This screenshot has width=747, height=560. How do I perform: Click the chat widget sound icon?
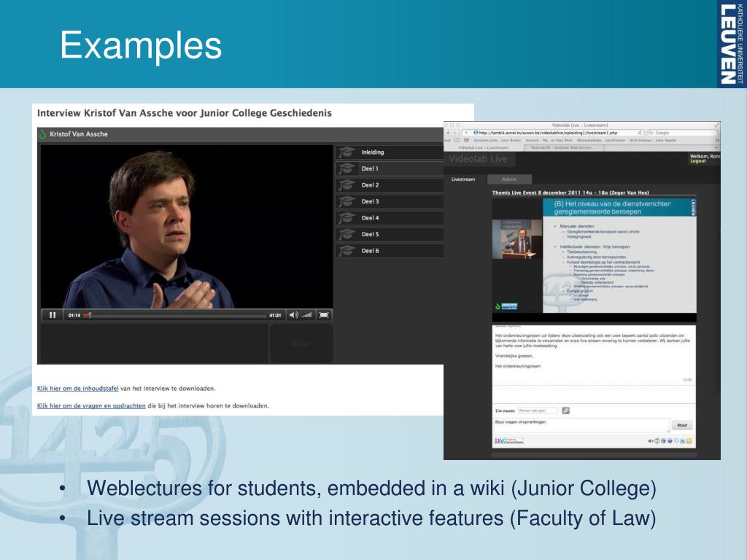[650, 441]
